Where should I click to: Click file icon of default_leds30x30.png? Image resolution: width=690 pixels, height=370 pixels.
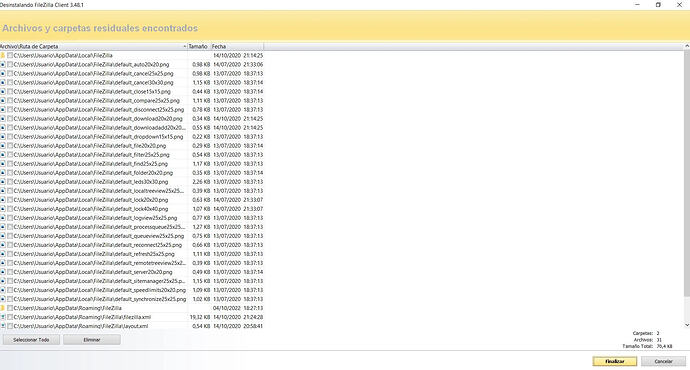click(3, 182)
